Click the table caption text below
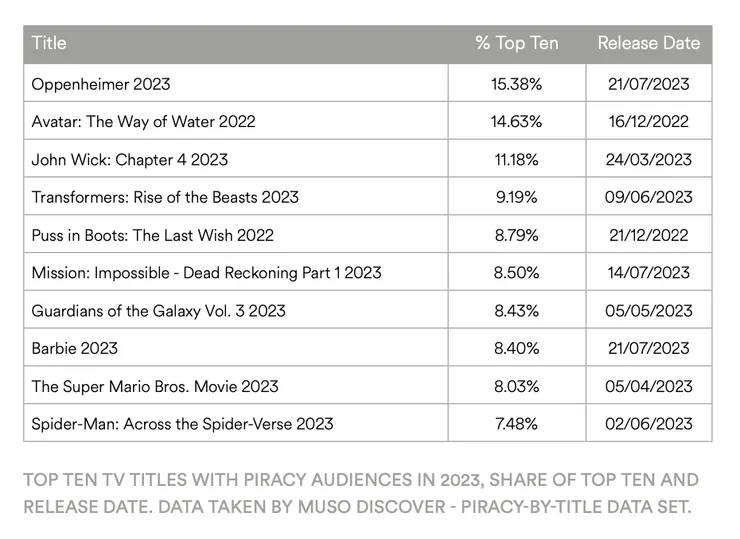The height and width of the screenshot is (539, 740). (360, 493)
